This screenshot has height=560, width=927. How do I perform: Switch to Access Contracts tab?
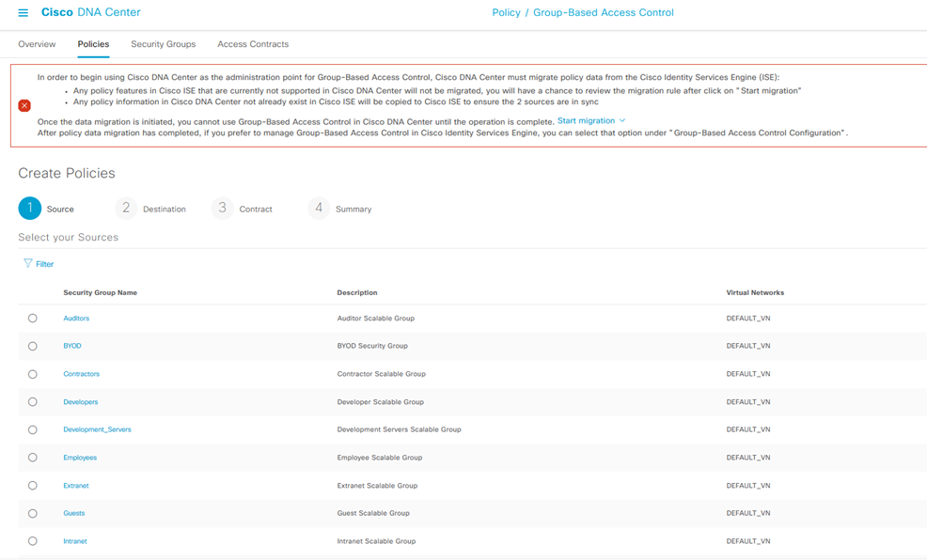253,44
